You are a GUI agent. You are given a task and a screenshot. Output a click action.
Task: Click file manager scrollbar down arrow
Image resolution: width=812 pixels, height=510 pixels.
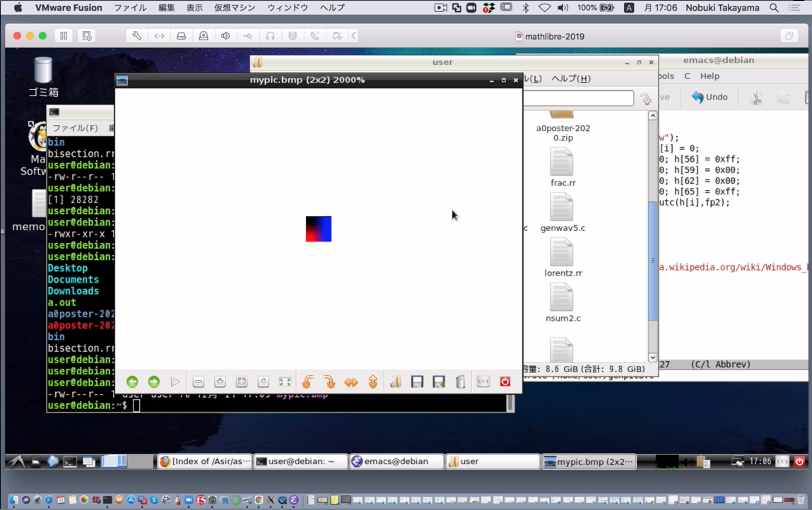point(653,357)
